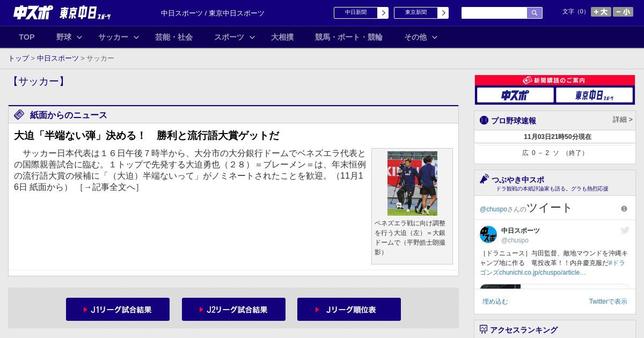Open the 芸能・社会 menu item

(174, 37)
